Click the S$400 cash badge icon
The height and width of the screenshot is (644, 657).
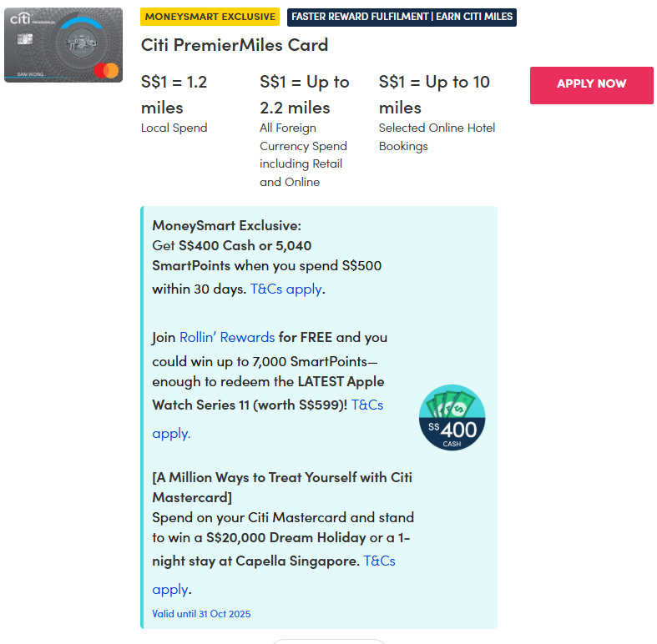pos(452,418)
